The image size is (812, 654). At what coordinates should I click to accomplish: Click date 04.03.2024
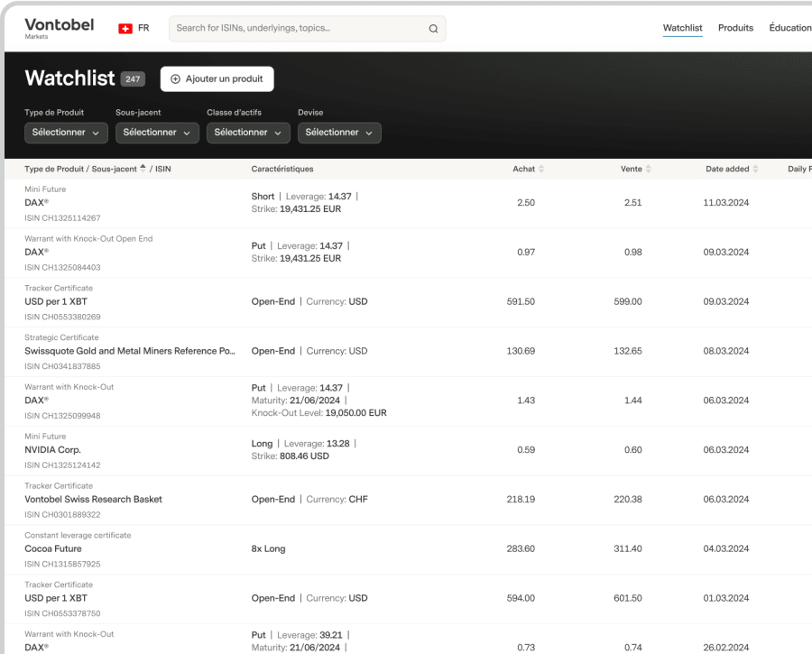click(x=725, y=548)
